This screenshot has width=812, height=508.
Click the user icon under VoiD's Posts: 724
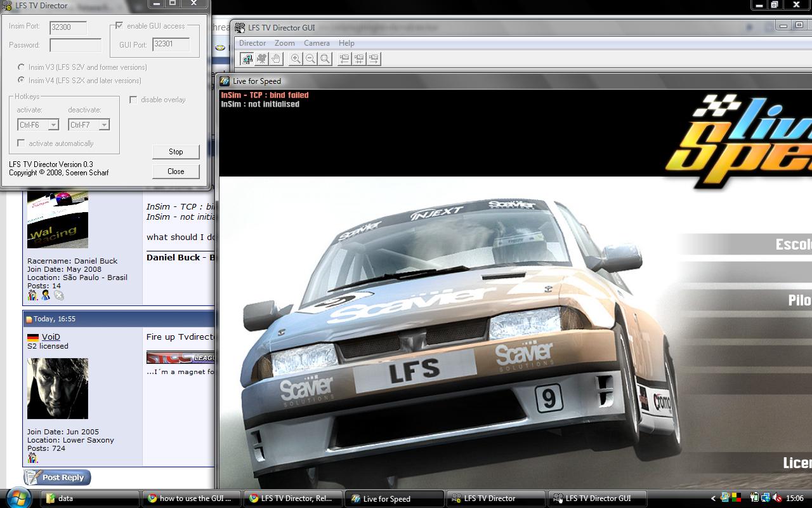[x=32, y=458]
